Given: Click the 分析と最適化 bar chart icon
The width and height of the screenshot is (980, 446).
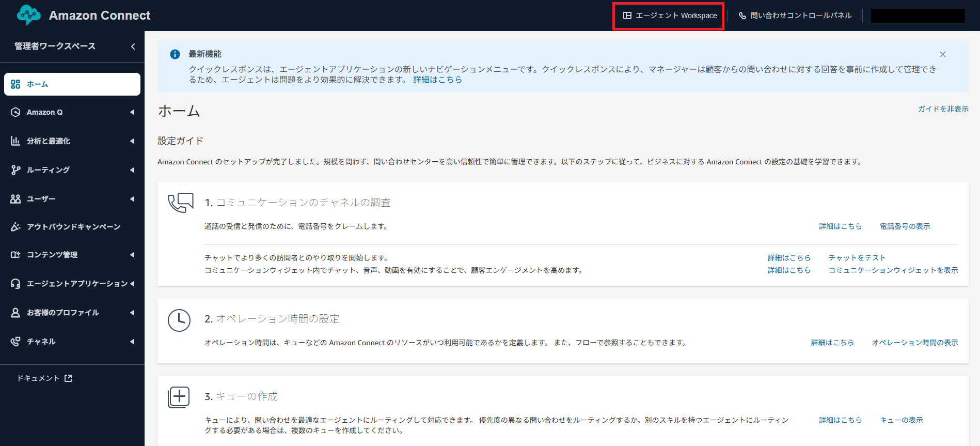Looking at the screenshot, I should tap(15, 141).
